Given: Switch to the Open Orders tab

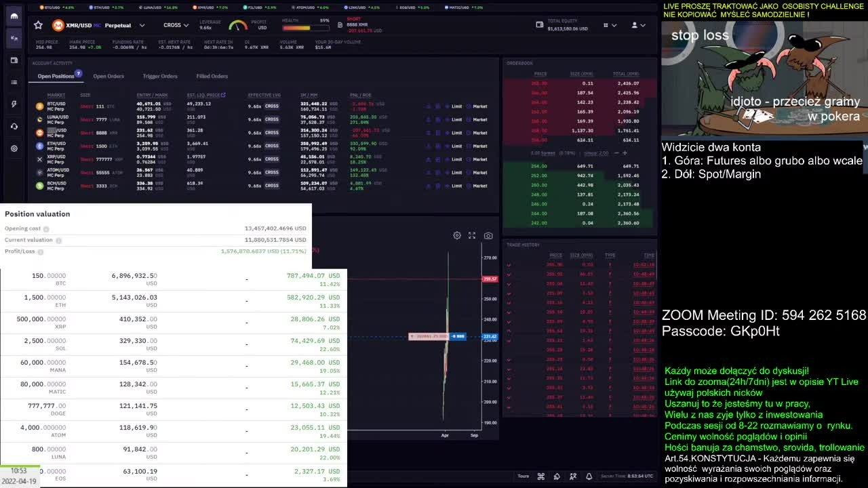Looking at the screenshot, I should click(x=108, y=76).
